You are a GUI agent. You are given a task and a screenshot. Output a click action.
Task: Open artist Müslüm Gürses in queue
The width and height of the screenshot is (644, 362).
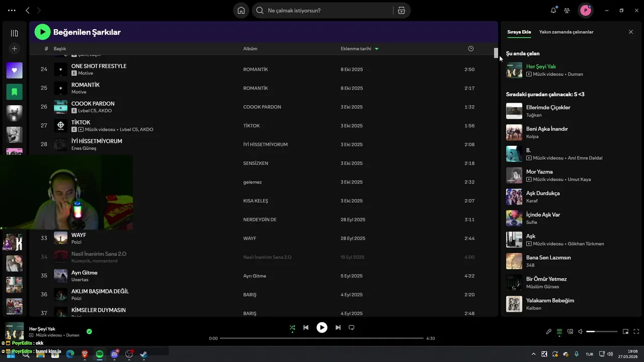(542, 287)
